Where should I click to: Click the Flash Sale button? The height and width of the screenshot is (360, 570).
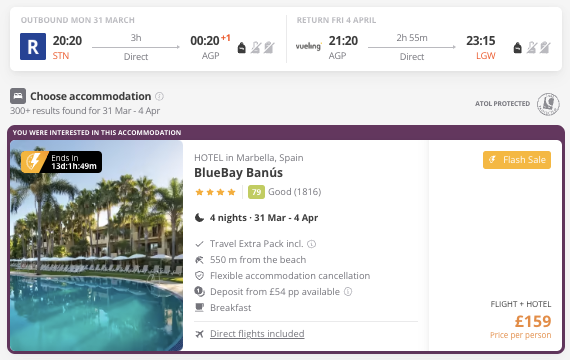click(x=517, y=160)
